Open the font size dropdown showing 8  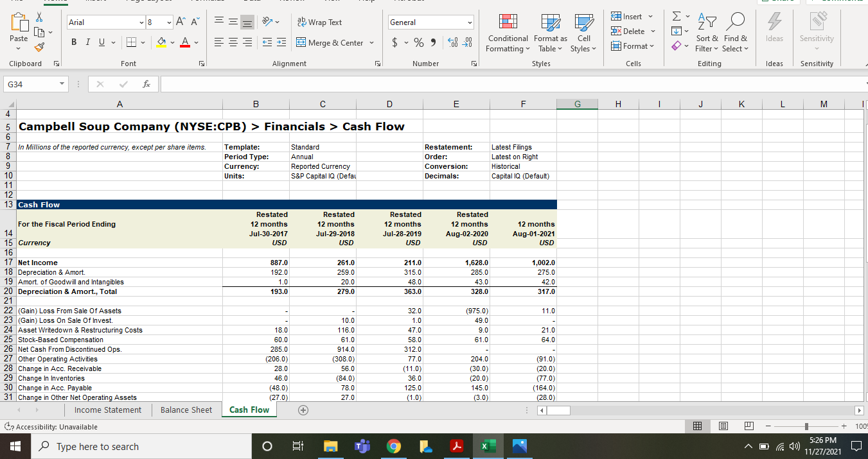[169, 22]
